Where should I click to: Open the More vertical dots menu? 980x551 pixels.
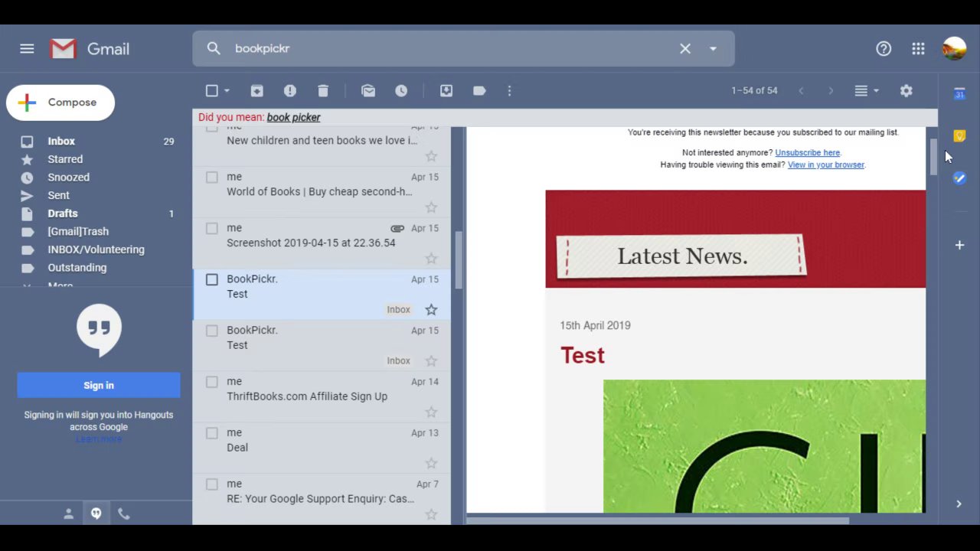coord(509,90)
